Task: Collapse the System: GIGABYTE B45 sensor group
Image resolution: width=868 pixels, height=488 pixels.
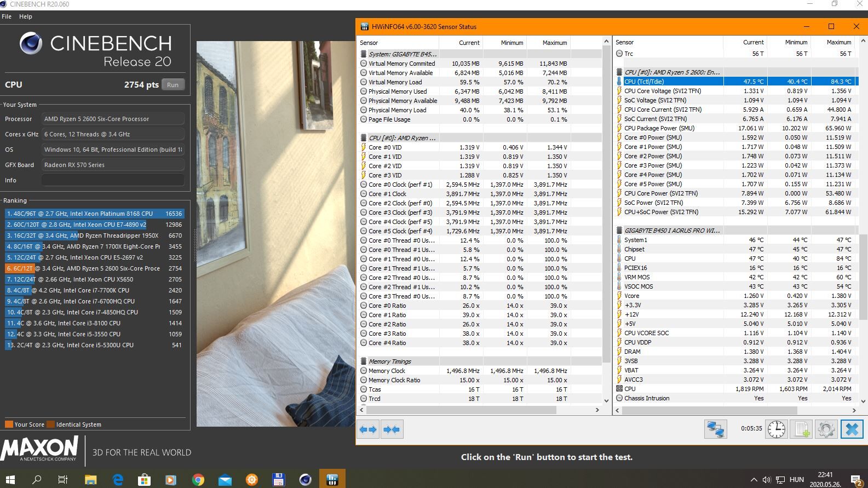Action: point(363,54)
